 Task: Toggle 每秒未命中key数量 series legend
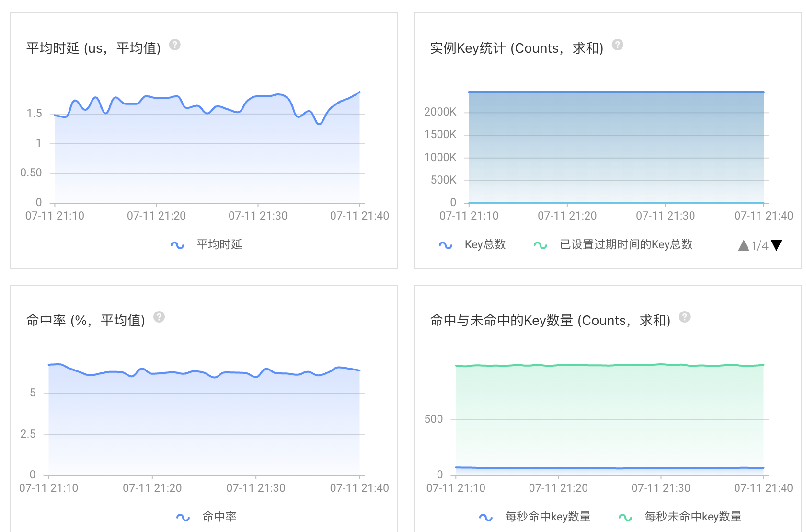[680, 517]
